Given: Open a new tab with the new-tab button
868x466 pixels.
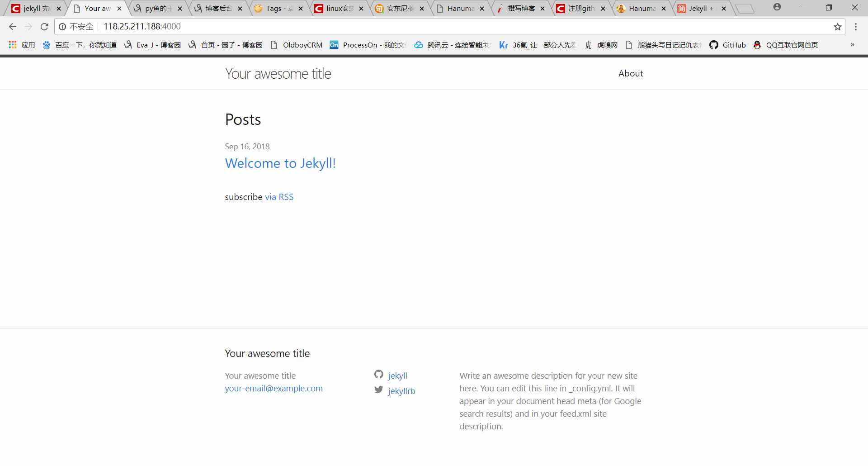Looking at the screenshot, I should click(745, 9).
